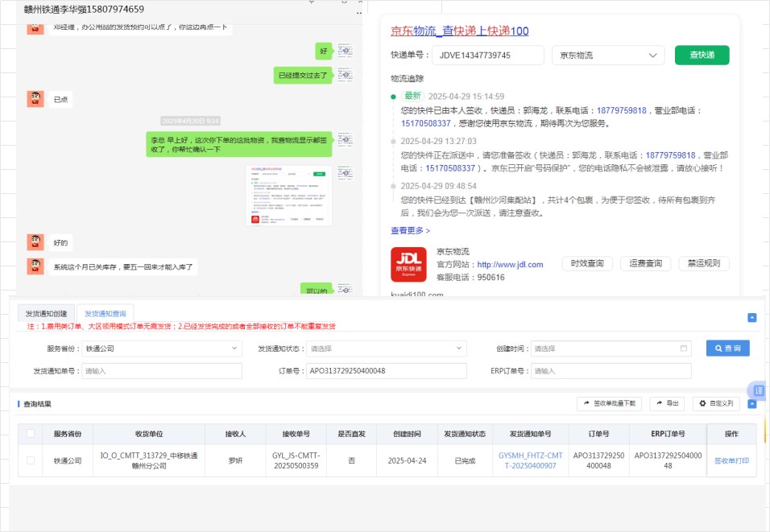Collapse the 查询结果 section with blue arrow
This screenshot has width=770, height=532.
(751, 404)
